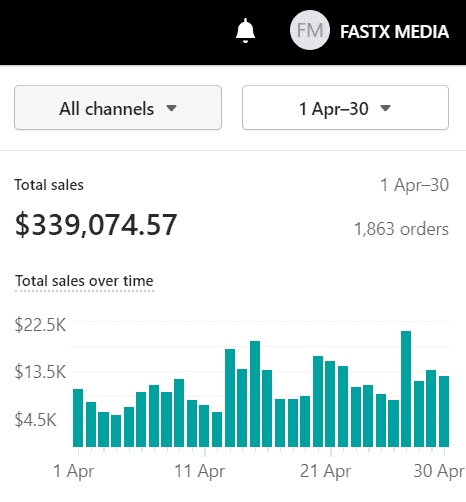
Task: Open the notifications bell icon
Action: (245, 30)
